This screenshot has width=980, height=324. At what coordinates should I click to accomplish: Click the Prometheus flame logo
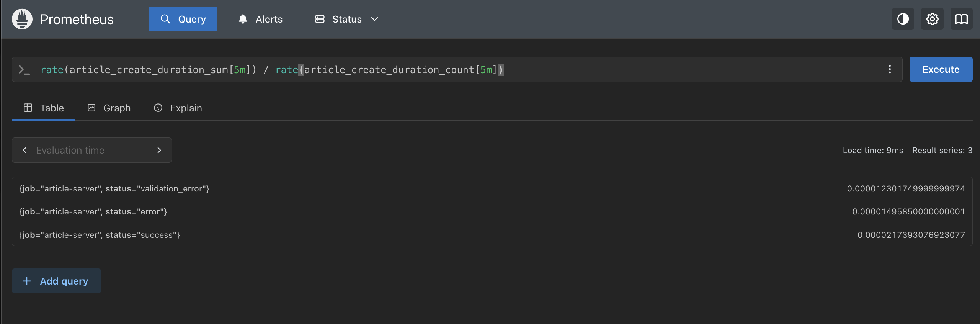[x=22, y=19]
